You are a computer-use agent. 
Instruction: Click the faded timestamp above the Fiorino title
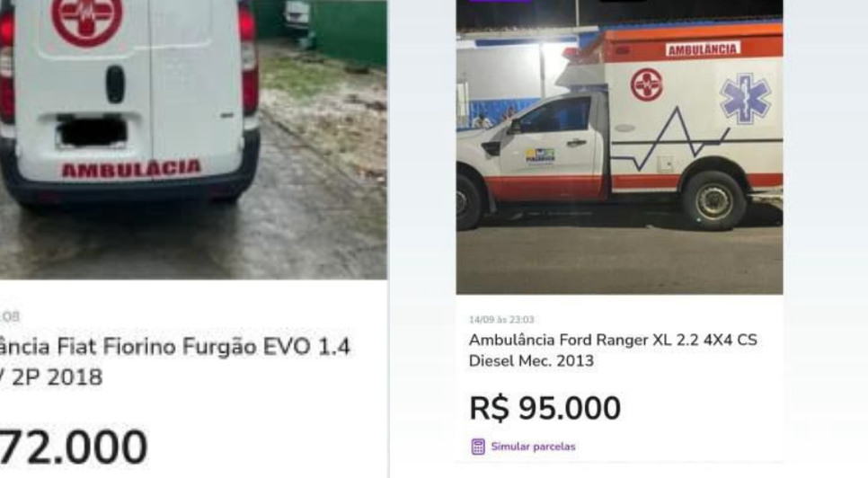click(10, 316)
